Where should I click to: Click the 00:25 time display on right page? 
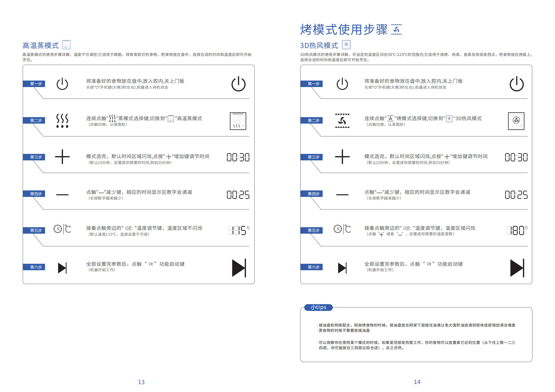(x=516, y=194)
